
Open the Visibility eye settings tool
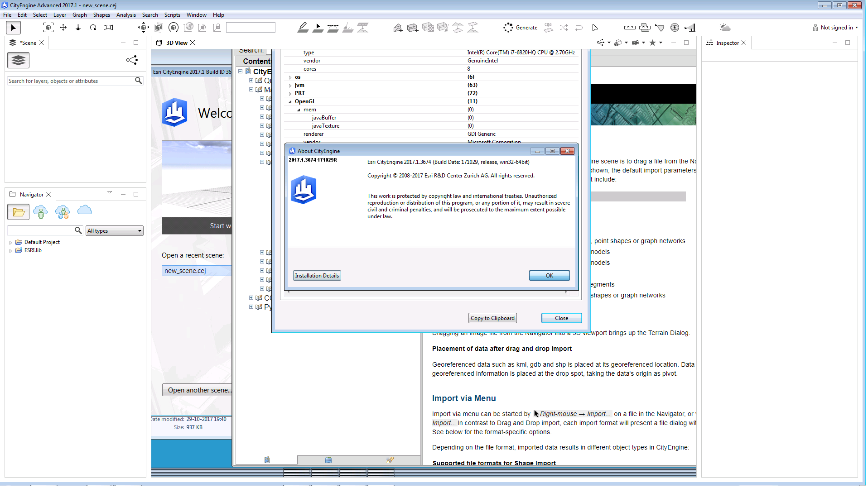point(675,28)
